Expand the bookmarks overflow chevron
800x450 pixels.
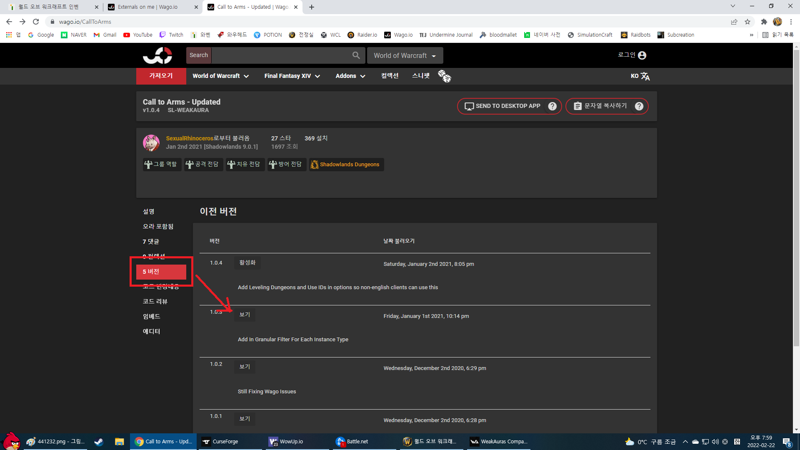tap(751, 35)
